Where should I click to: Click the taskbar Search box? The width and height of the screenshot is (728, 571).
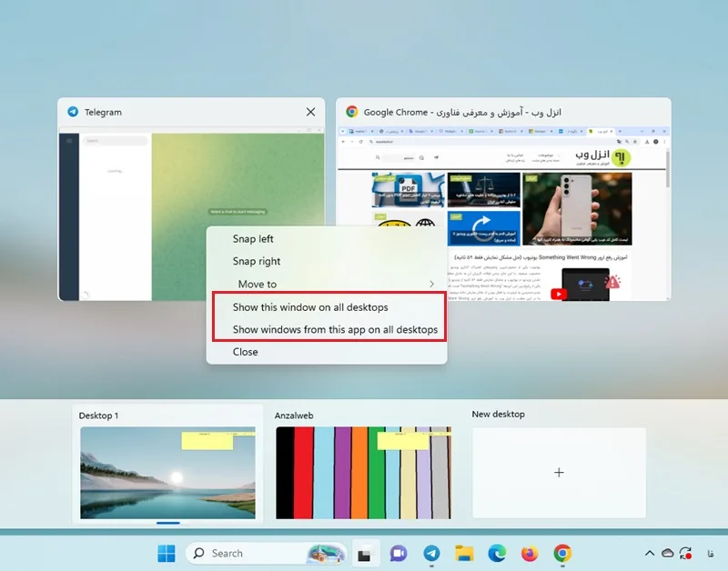coord(266,554)
